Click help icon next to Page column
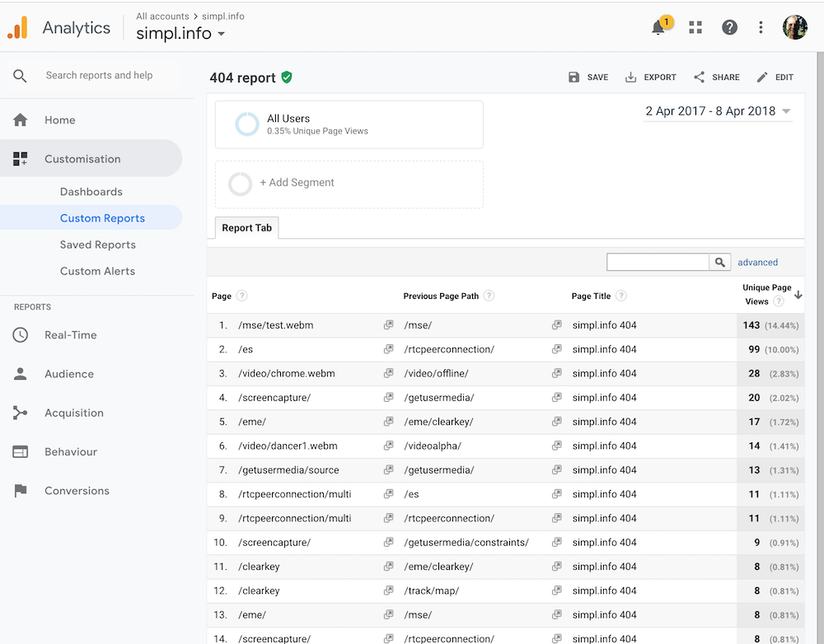Viewport: 824px width, 644px height. coord(242,296)
